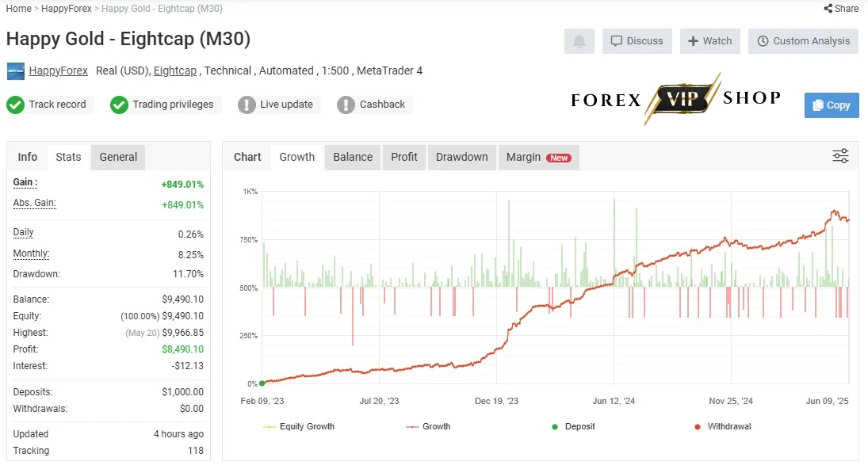Toggle Withdrawal legend marker
868x469 pixels.
click(722, 426)
